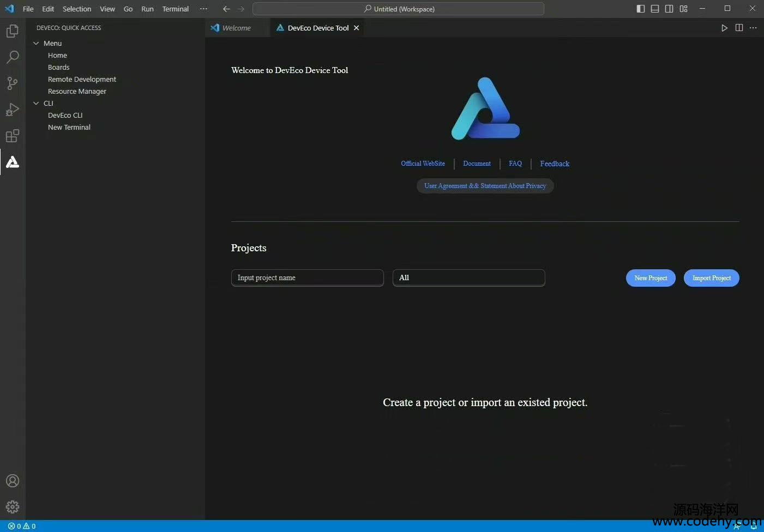
Task: Select Resource Manager in the tree
Action: pos(77,91)
